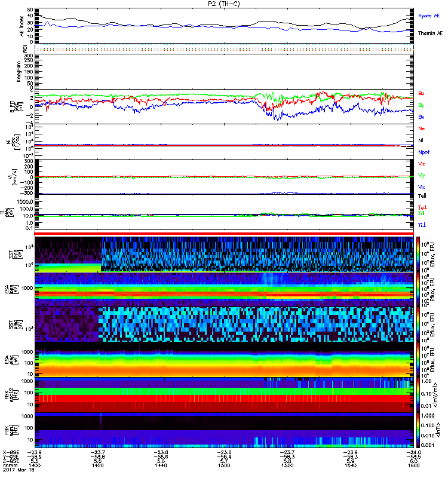
Task: Click the B_FIT GSE [nT] axis label
Action: 16,107
